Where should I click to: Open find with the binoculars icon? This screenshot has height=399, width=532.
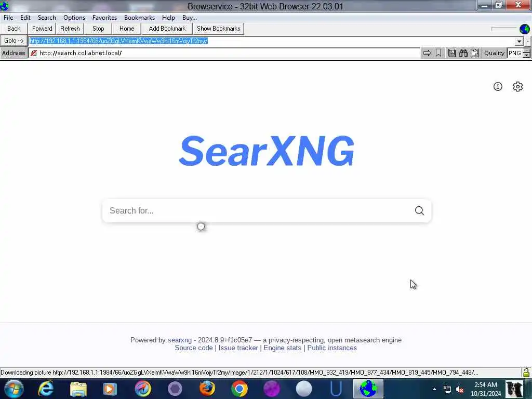click(x=463, y=53)
